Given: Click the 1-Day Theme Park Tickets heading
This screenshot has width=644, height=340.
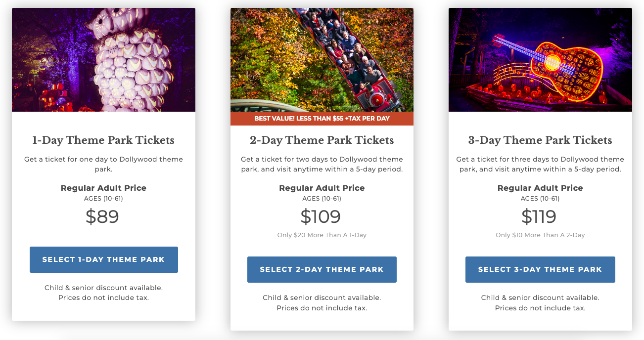Looking at the screenshot, I should click(103, 140).
